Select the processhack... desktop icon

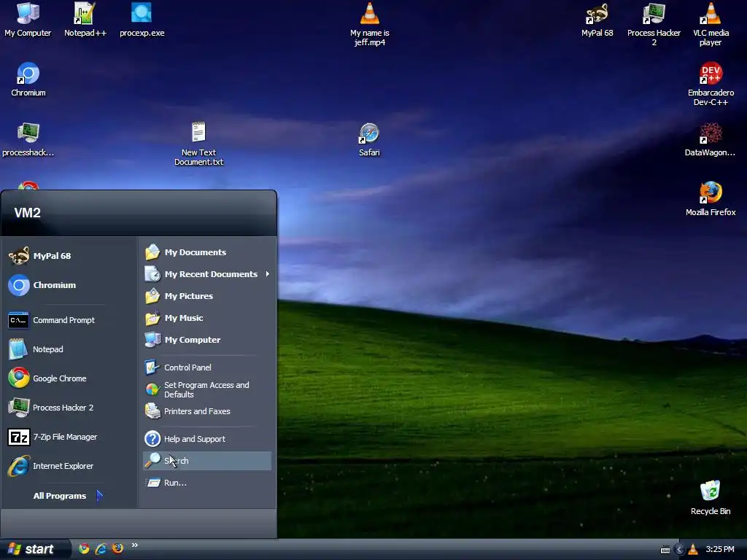click(x=28, y=139)
